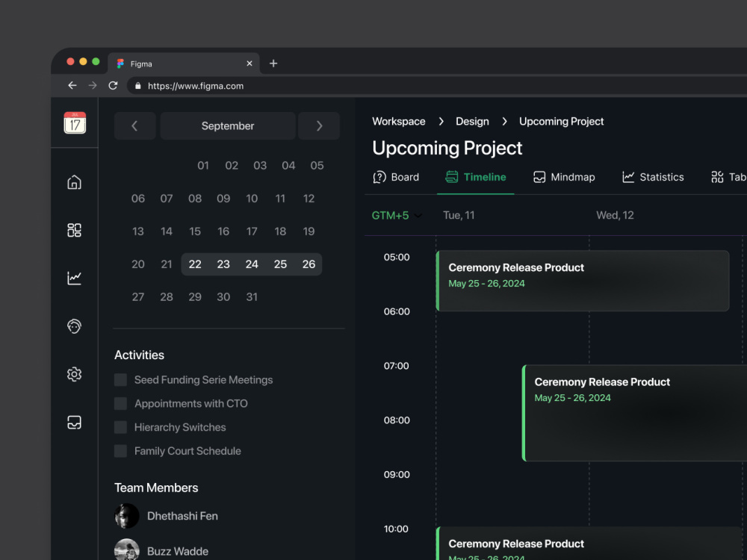Image resolution: width=747 pixels, height=560 pixels.
Task: Click the Wed, 12 column header
Action: (615, 215)
